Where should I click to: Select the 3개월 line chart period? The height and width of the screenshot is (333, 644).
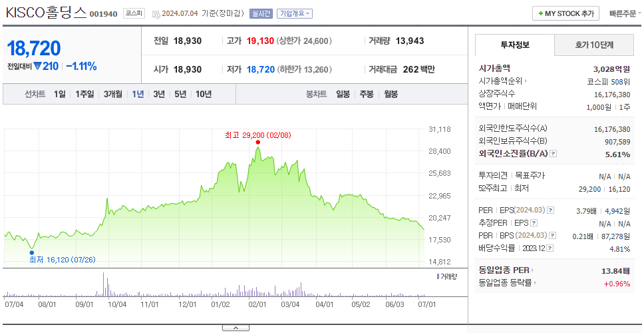[x=113, y=94]
